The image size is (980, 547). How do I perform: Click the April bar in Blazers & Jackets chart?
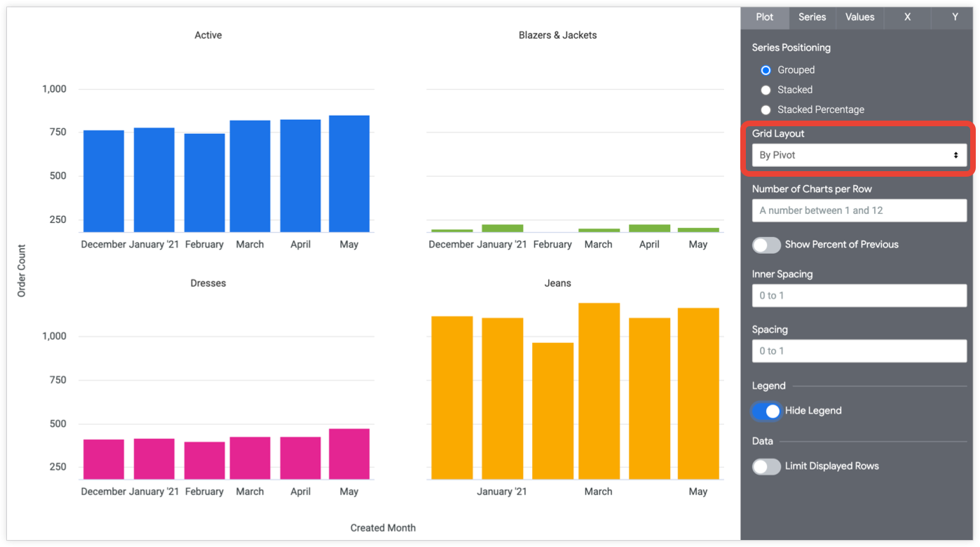649,228
